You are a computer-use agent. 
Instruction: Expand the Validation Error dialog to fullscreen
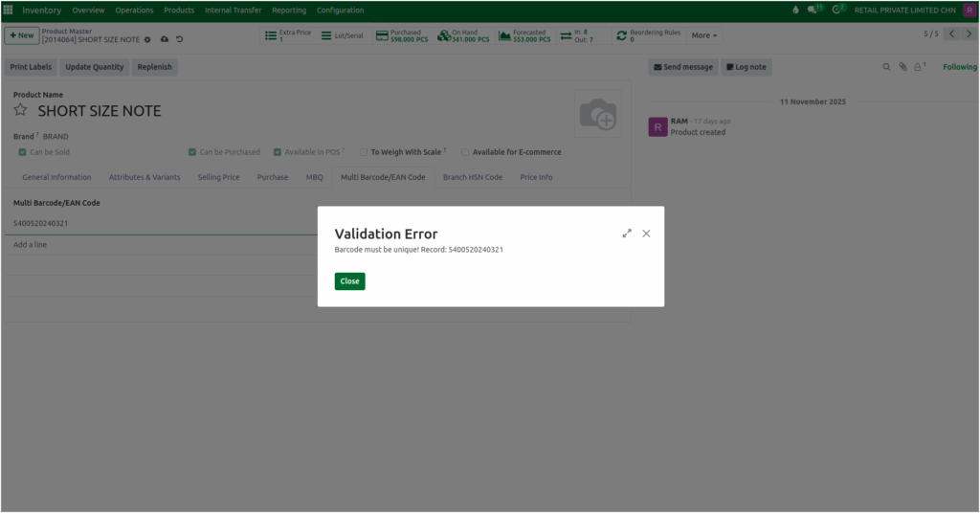[x=627, y=234]
